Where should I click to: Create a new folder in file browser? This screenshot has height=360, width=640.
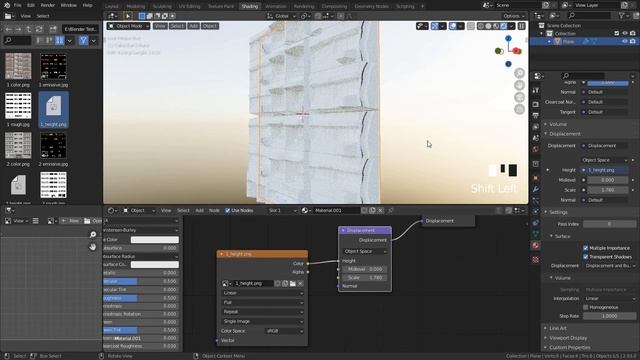(x=53, y=29)
